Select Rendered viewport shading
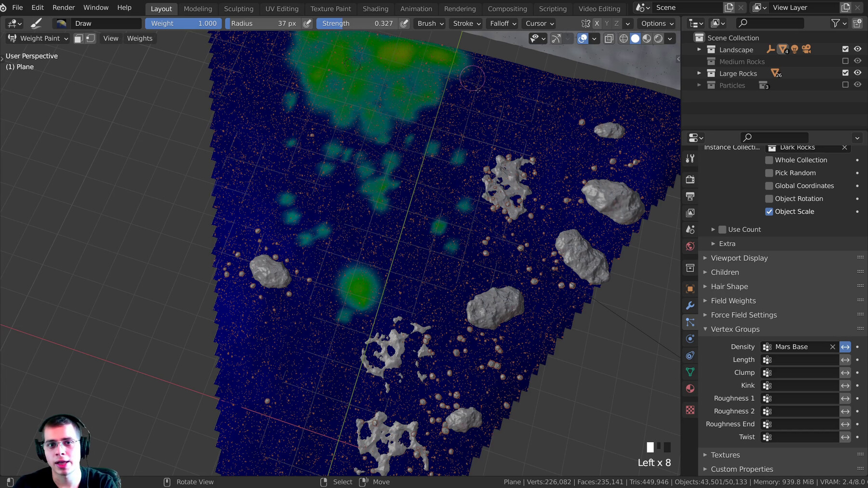The height and width of the screenshot is (488, 868). click(x=658, y=39)
